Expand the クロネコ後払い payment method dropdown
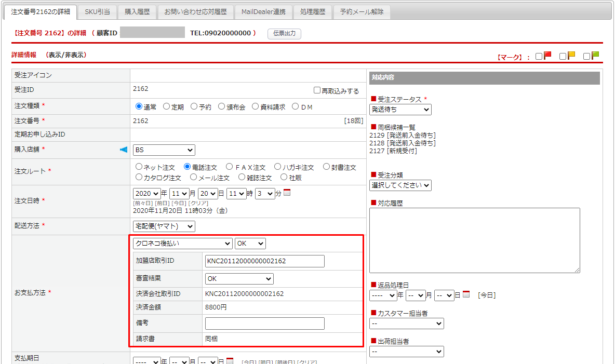The height and width of the screenshot is (364, 615). coord(182,244)
